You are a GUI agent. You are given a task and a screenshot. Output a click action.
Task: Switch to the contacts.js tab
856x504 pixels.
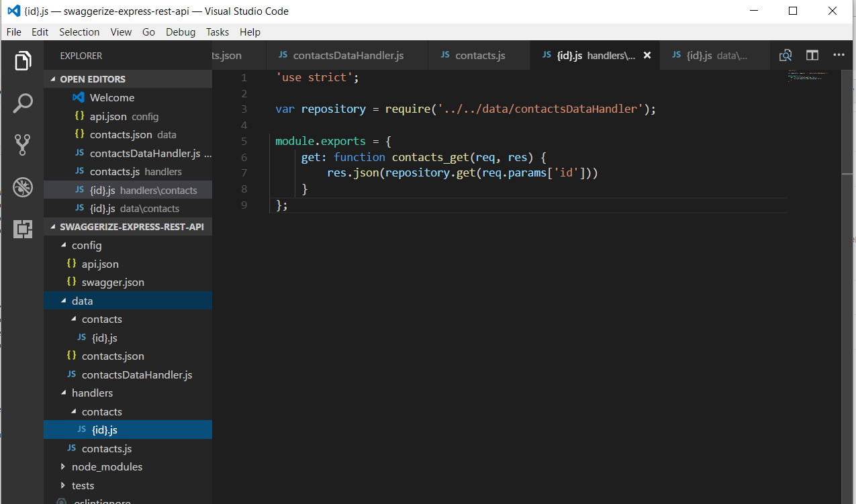(x=479, y=56)
